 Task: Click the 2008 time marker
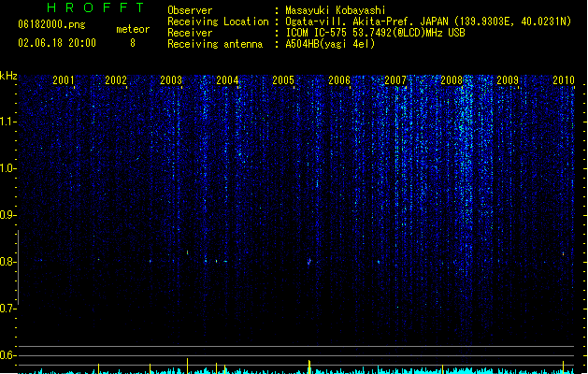452,80
